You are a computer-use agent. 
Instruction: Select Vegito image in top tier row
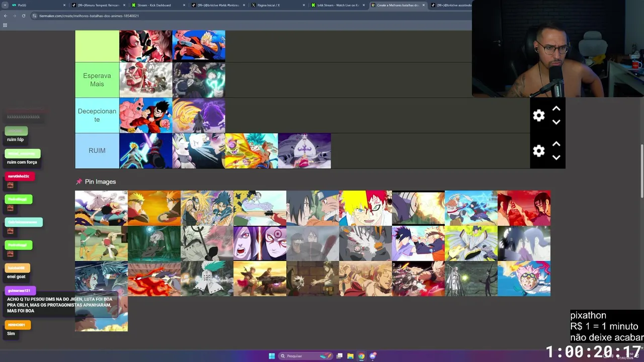pyautogui.click(x=199, y=46)
